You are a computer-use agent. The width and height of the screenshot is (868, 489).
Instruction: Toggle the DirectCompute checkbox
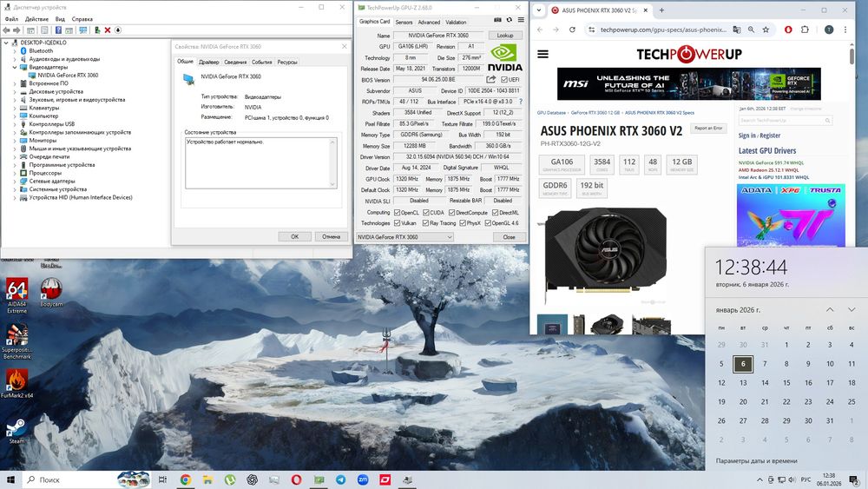pyautogui.click(x=451, y=213)
